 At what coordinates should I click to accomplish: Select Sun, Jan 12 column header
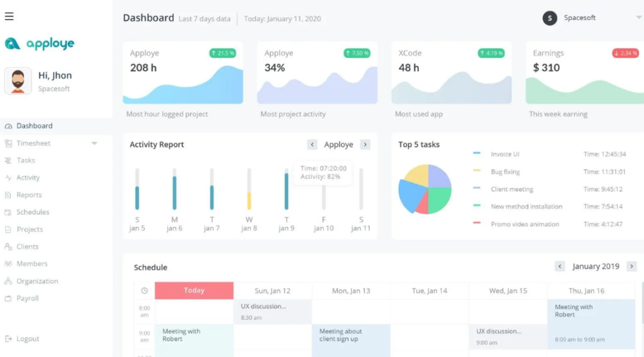coord(272,290)
